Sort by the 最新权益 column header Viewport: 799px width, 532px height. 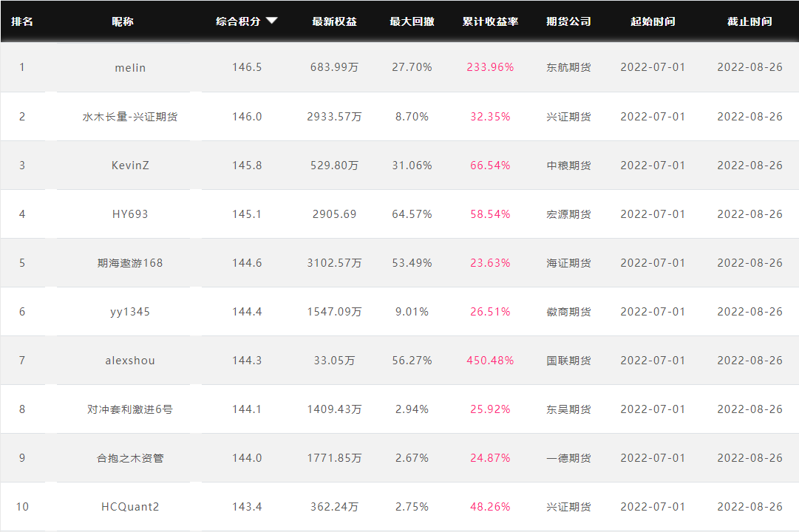coord(334,21)
